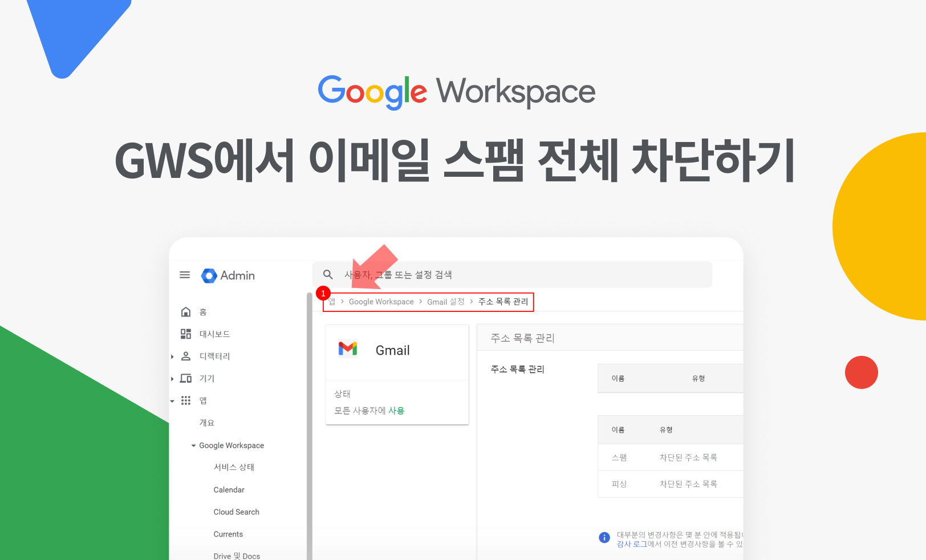Viewport: 926px width, 560px height.
Task: Open 디렉터리 in the sidebar
Action: (214, 356)
